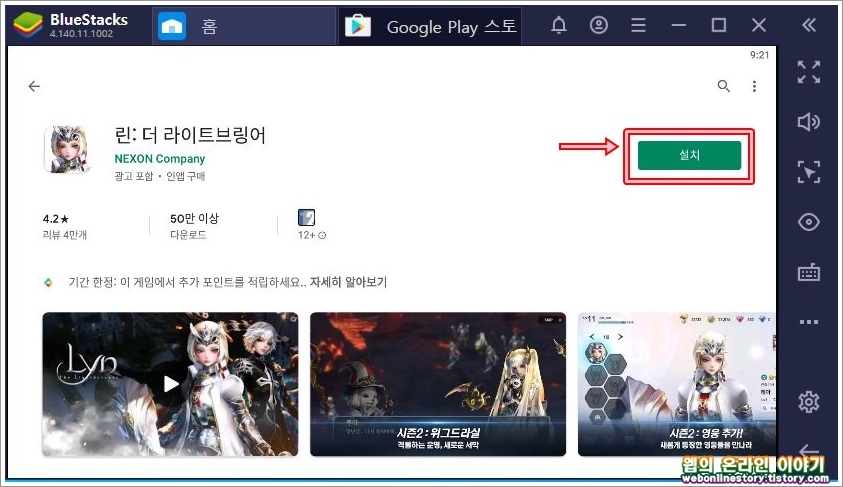Screen dimensions: 843x487
Task: Open BlueStacks settings gear
Action: 809,402
